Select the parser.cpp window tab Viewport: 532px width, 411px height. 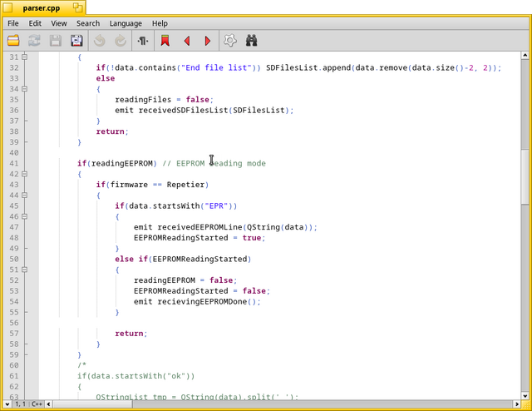42,7
